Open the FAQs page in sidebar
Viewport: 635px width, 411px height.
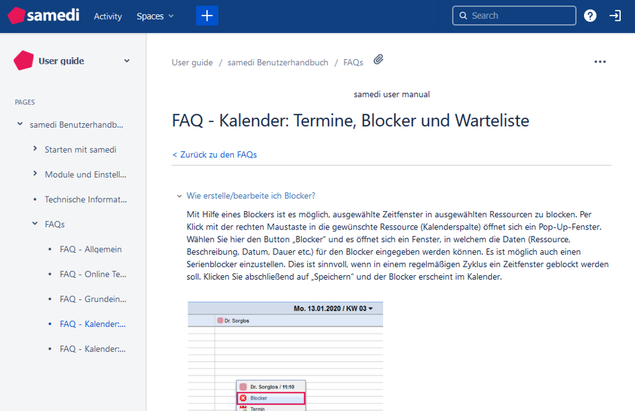(x=55, y=224)
